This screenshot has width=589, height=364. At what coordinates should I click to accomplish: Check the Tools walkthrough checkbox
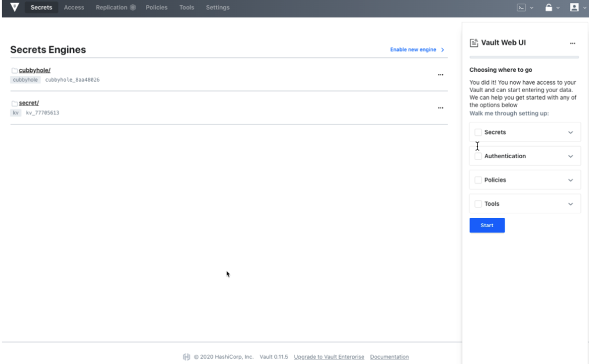pos(478,204)
